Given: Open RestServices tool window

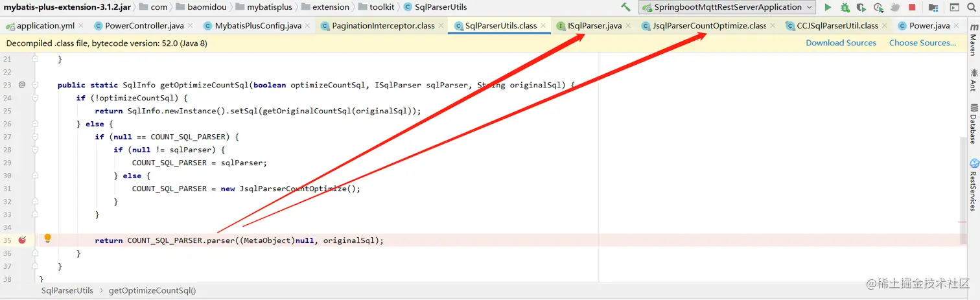Looking at the screenshot, I should point(973,185).
